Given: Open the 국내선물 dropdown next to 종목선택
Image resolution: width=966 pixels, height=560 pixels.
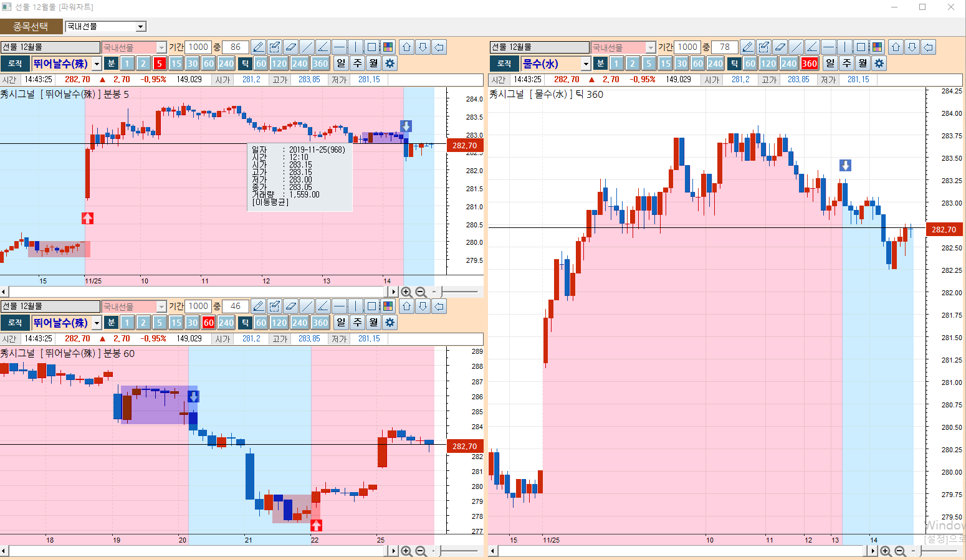Looking at the screenshot, I should pyautogui.click(x=141, y=27).
